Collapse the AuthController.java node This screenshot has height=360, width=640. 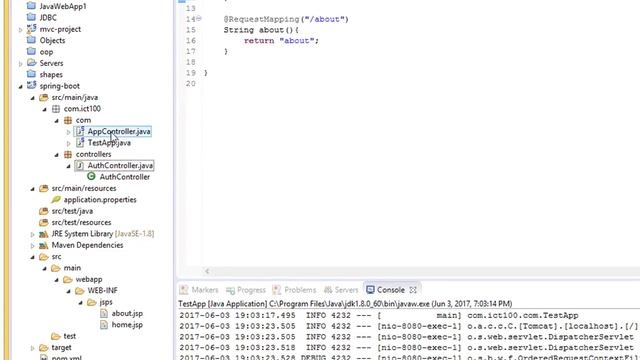(x=69, y=166)
